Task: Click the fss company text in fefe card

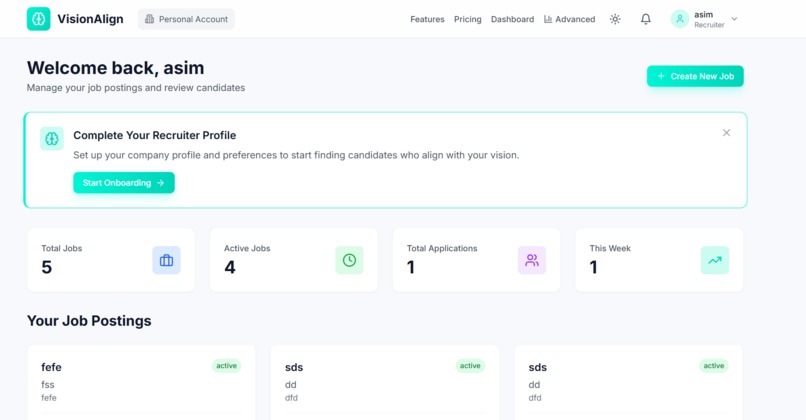Action: pyautogui.click(x=48, y=384)
